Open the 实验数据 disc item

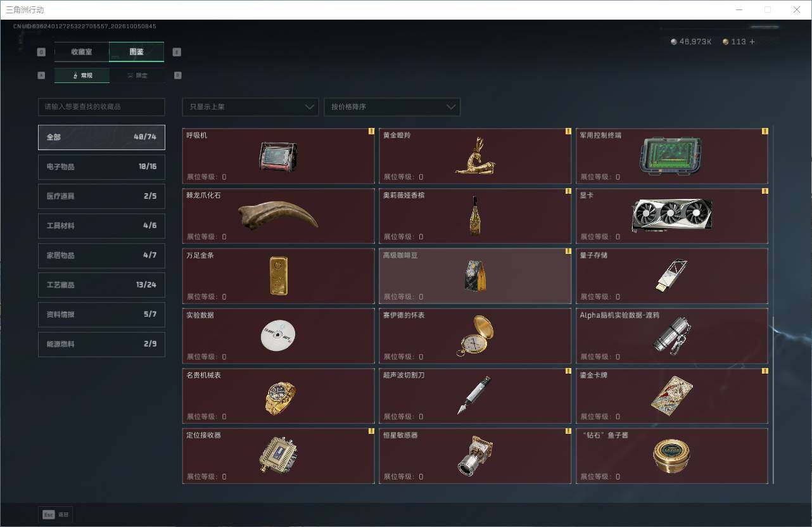point(278,336)
